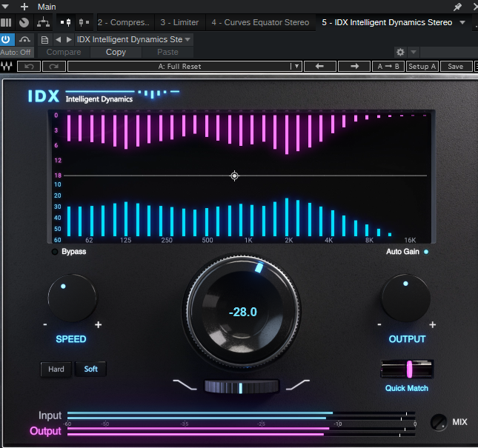Click the OUTPUT knob
478x448 pixels.
[406, 298]
